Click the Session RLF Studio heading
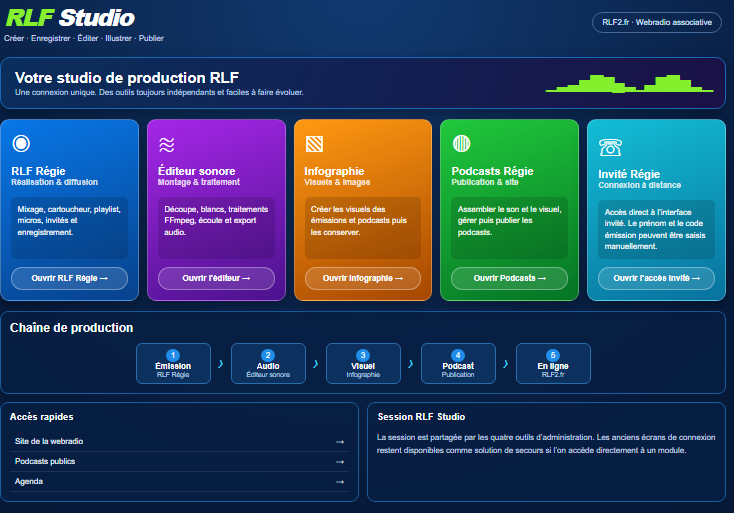 point(421,417)
